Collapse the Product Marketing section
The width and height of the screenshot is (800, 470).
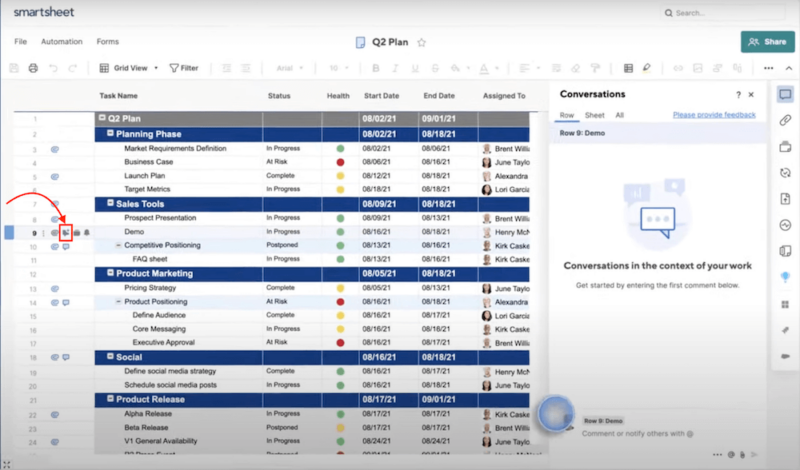click(x=110, y=273)
